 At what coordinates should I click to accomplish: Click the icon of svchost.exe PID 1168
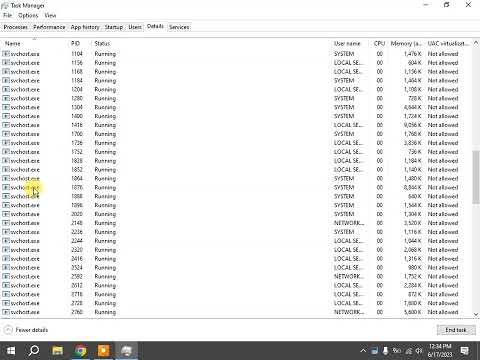tap(6, 72)
